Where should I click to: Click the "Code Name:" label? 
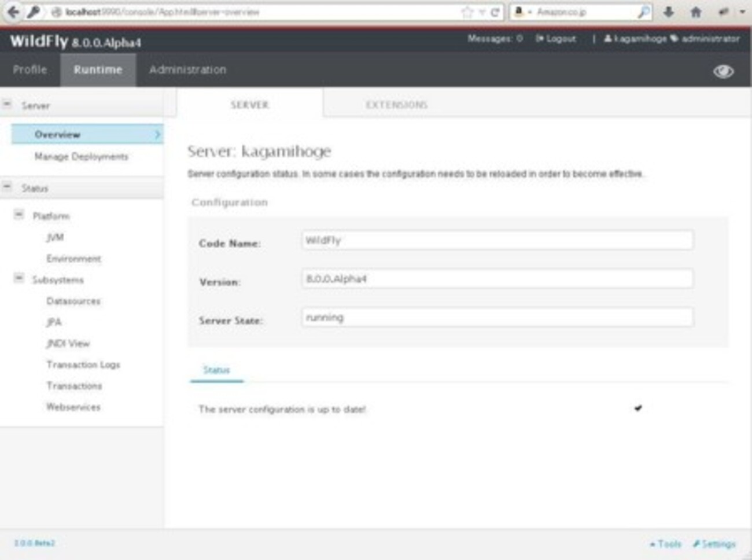[230, 244]
